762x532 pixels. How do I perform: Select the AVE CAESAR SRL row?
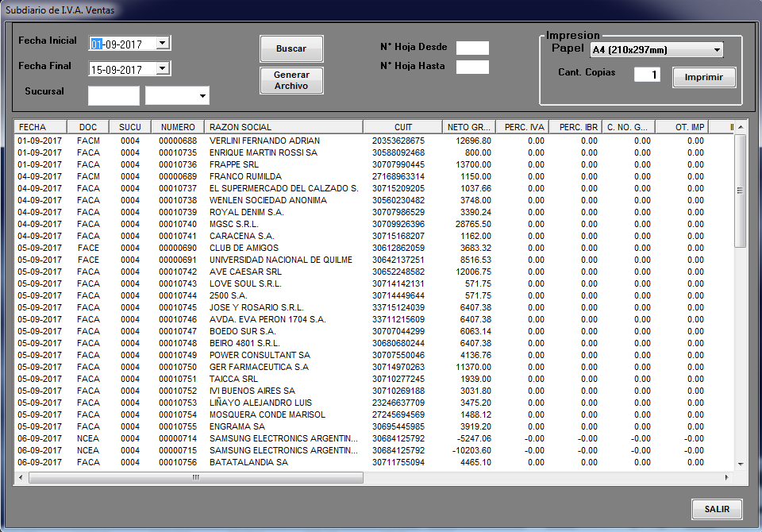coord(374,272)
